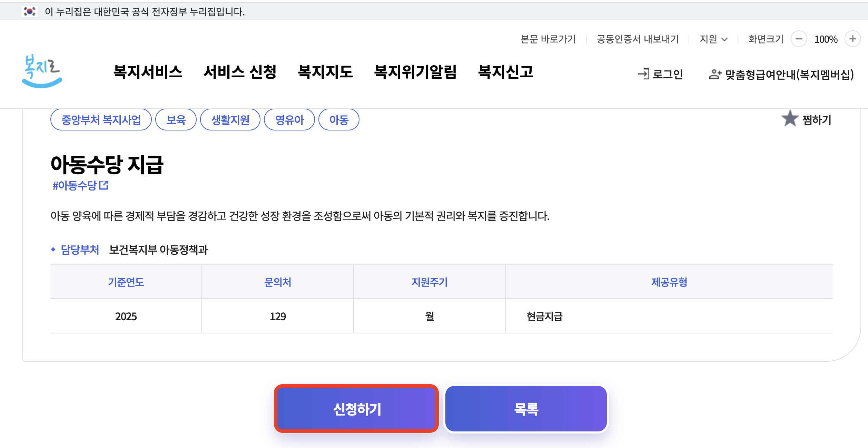The height and width of the screenshot is (448, 868).
Task: Toggle the 찜하기 star to favorite this service
Action: pyautogui.click(x=790, y=119)
